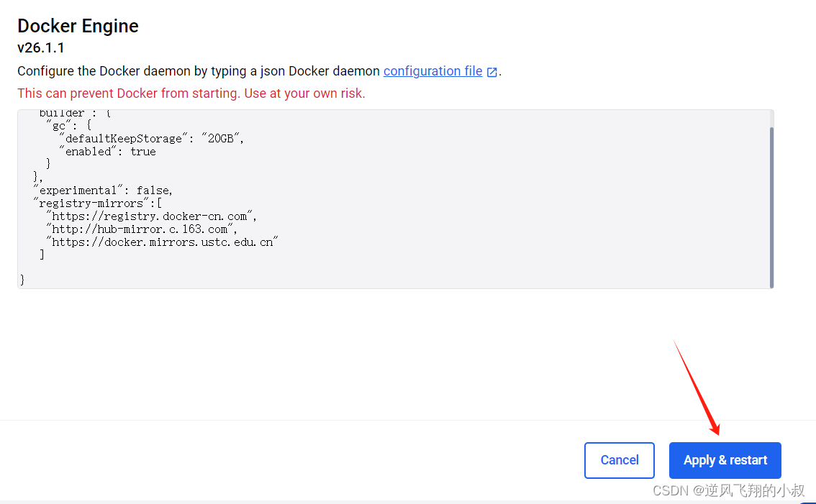Click the "defaultKeepStorage": "20GB" line

151,138
